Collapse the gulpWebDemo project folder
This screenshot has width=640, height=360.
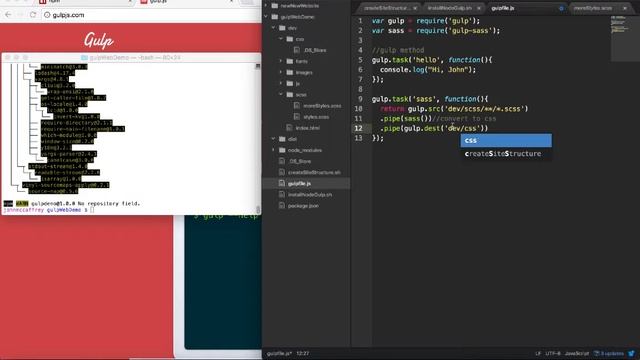267,17
